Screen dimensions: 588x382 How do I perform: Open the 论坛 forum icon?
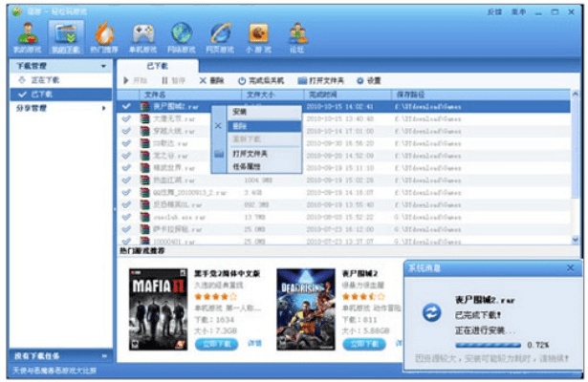tap(296, 35)
